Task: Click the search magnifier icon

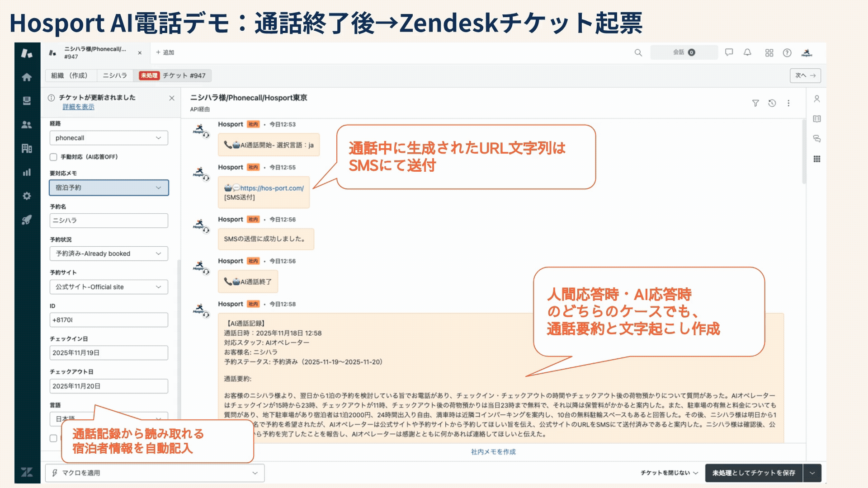Action: pos(638,53)
